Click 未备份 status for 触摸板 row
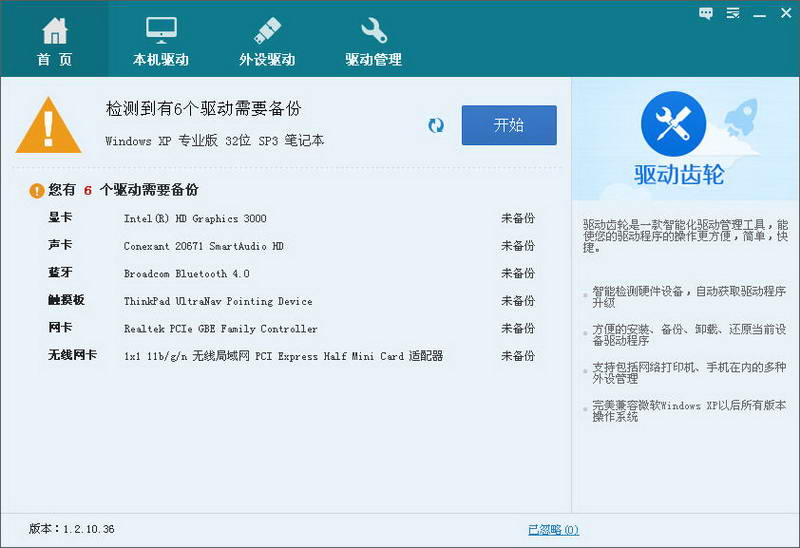This screenshot has width=800, height=548. (518, 301)
